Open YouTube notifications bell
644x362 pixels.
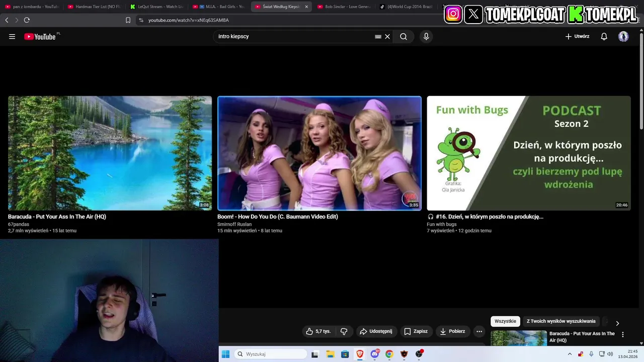(x=604, y=36)
